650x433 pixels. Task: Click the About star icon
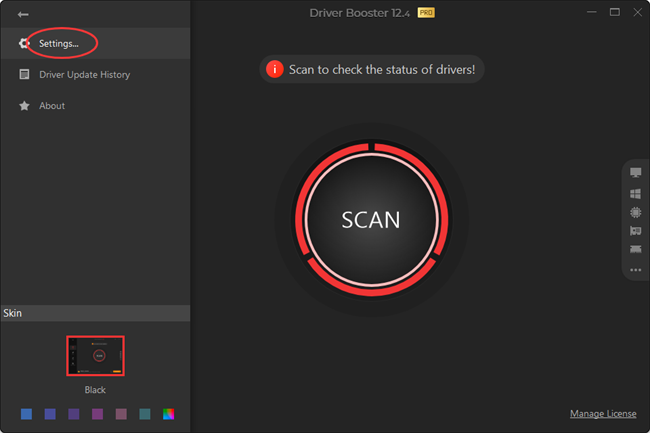[x=24, y=106]
